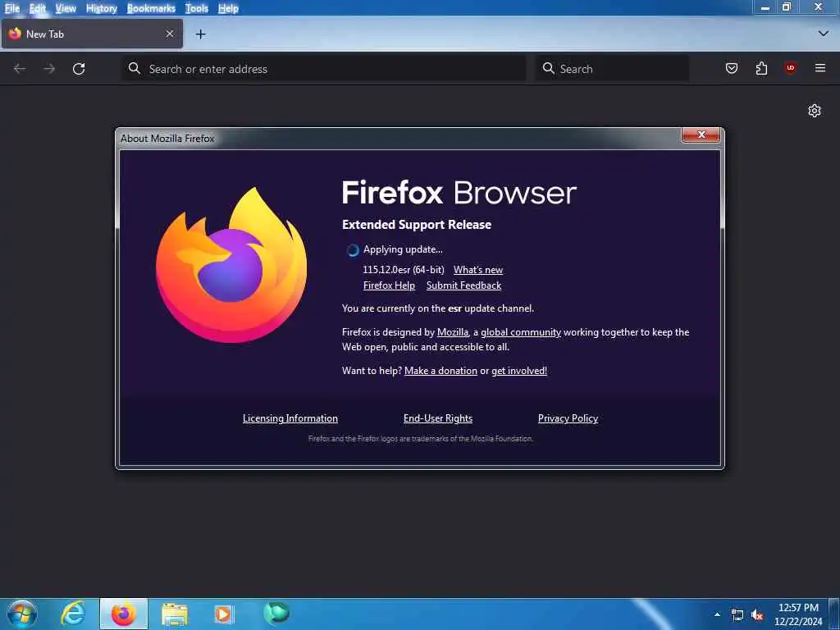Go forward one page
Screen dimensions: 840x630
(49, 69)
